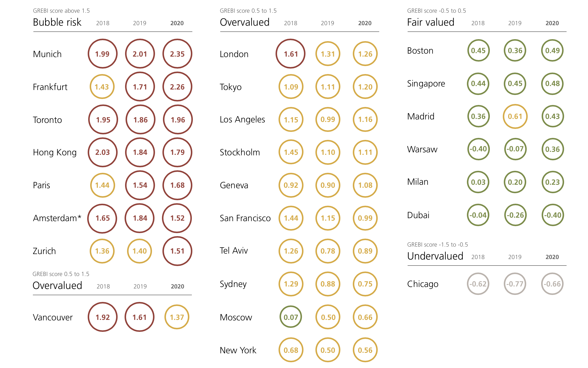Select Tel Aviv's 2019 circle 0.78
588x368 pixels.
click(328, 251)
